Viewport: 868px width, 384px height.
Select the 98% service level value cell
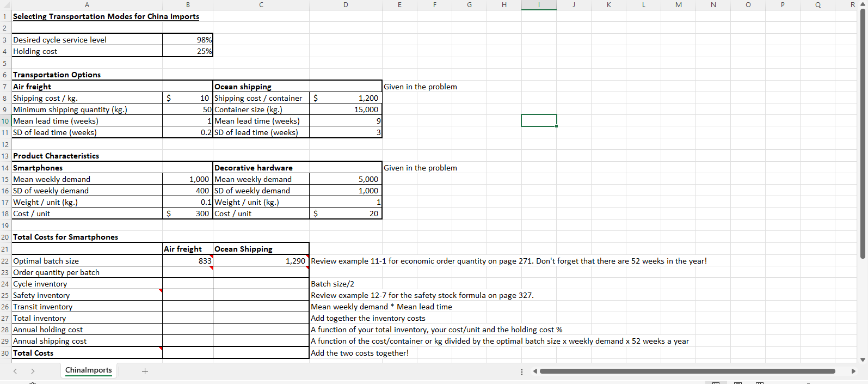tap(188, 40)
